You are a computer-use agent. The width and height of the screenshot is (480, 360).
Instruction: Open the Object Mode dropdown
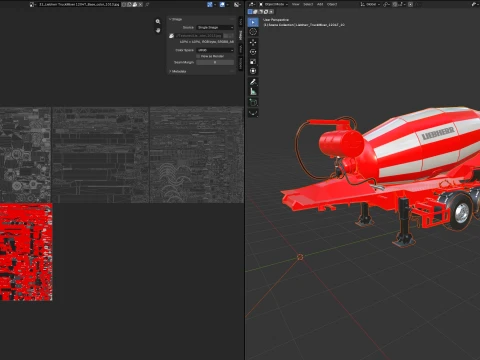coord(273,4)
